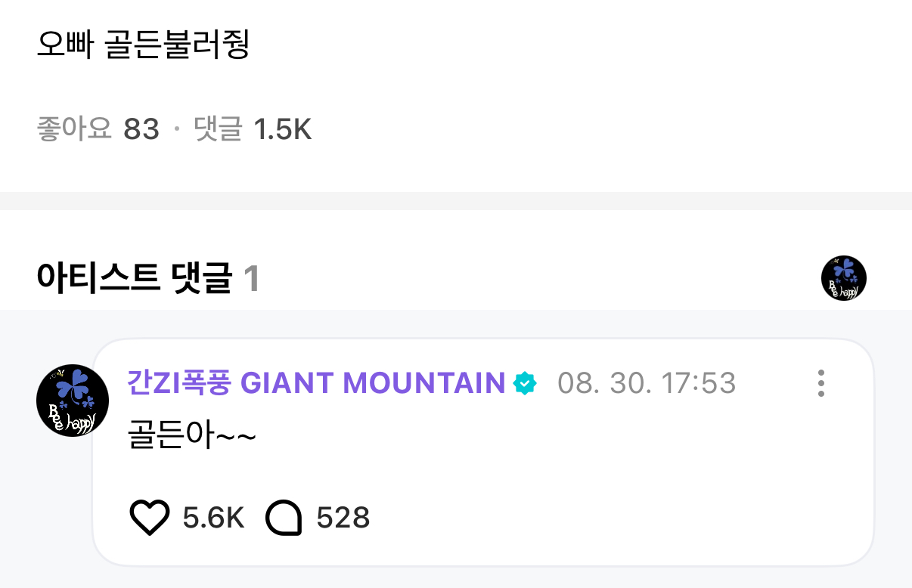Screen dimensions: 912x588
Task: Open replies via the speech bubble icon
Action: pyautogui.click(x=284, y=519)
